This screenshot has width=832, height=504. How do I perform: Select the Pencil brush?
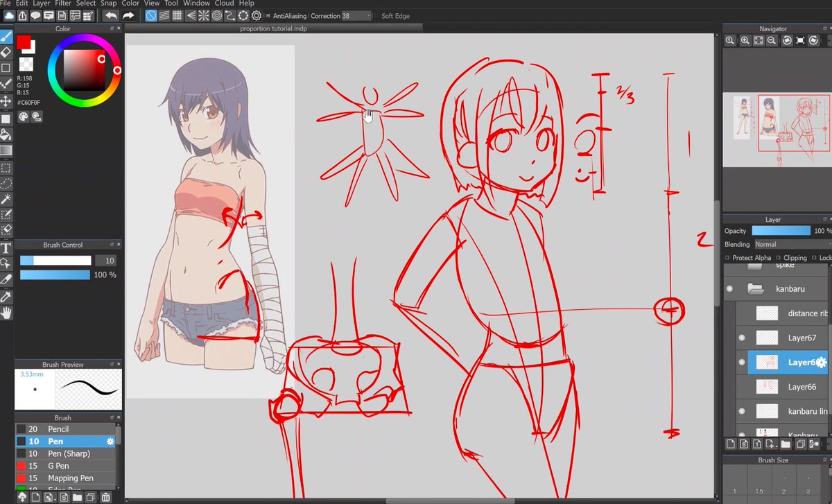[64, 429]
